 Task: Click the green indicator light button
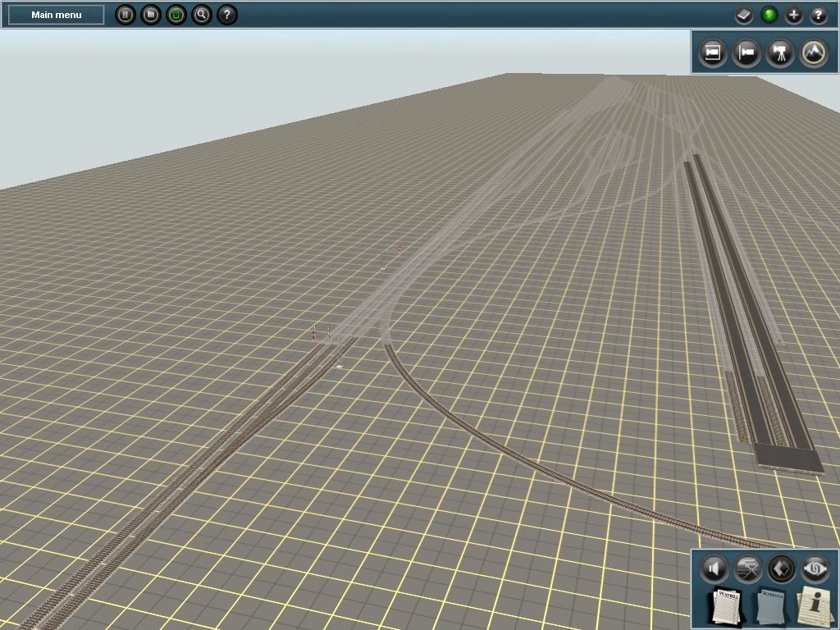click(x=769, y=16)
